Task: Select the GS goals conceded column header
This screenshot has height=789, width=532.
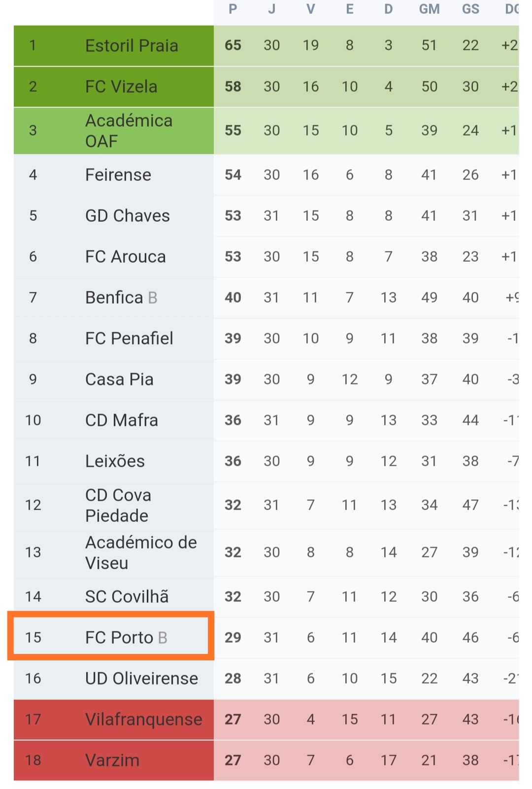Action: pyautogui.click(x=470, y=9)
